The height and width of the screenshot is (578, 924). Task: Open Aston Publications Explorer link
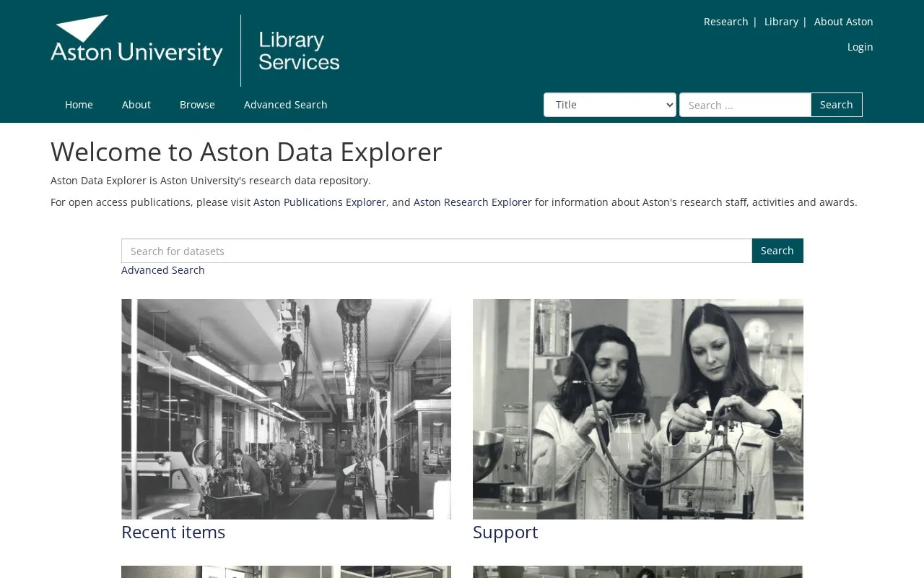[x=320, y=202]
